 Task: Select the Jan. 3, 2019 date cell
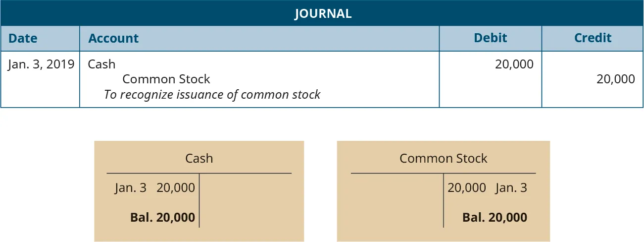click(41, 64)
